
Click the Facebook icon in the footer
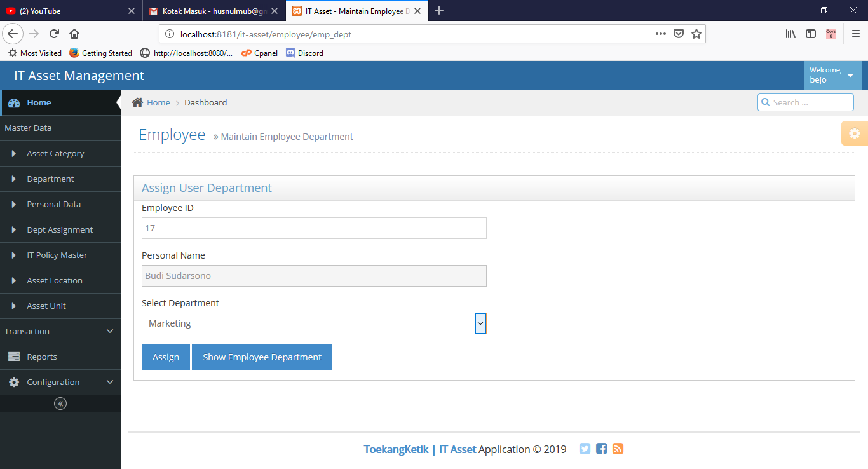click(x=601, y=449)
